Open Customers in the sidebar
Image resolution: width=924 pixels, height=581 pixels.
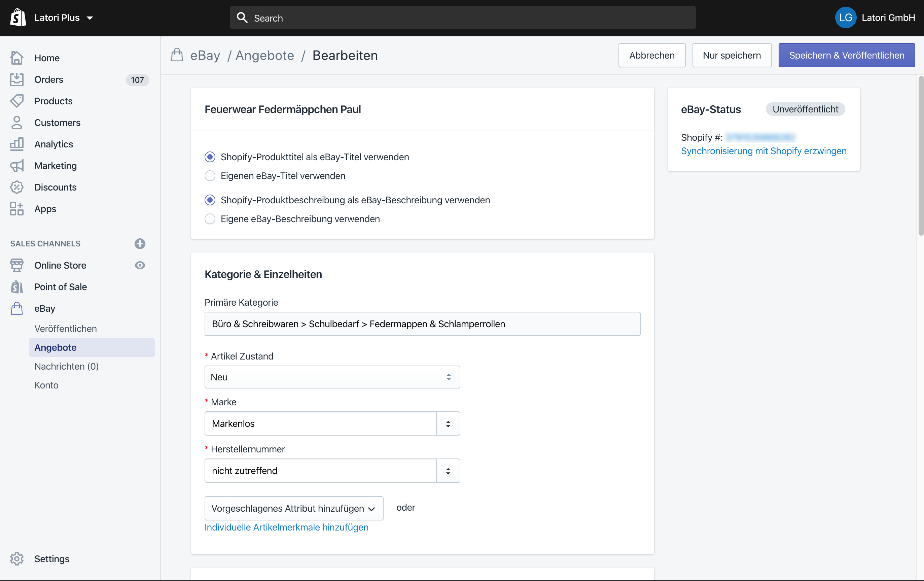pos(58,123)
